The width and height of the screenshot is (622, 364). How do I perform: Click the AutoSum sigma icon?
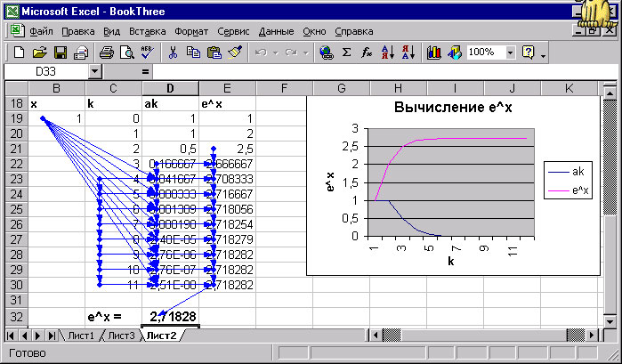coord(347,53)
